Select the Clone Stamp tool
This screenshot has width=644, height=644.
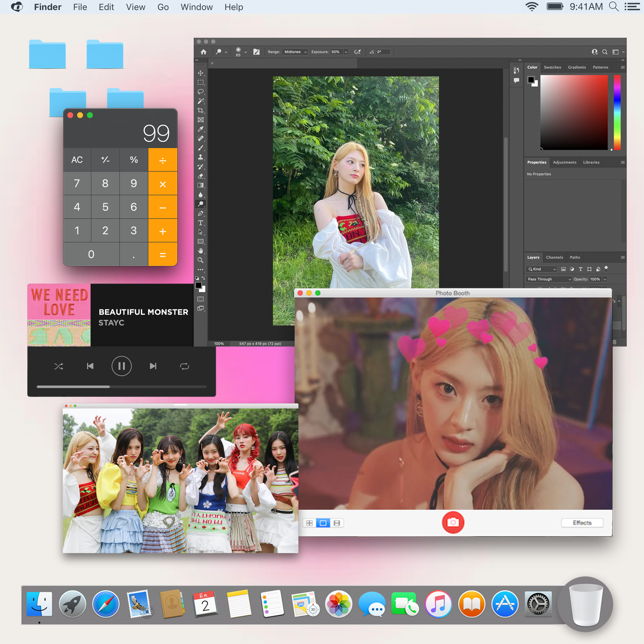(200, 157)
